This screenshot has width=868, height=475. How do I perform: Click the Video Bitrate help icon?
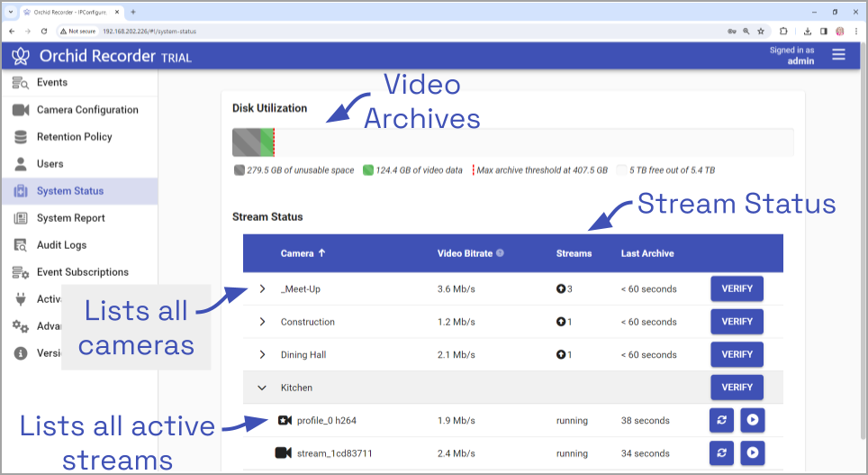[500, 253]
